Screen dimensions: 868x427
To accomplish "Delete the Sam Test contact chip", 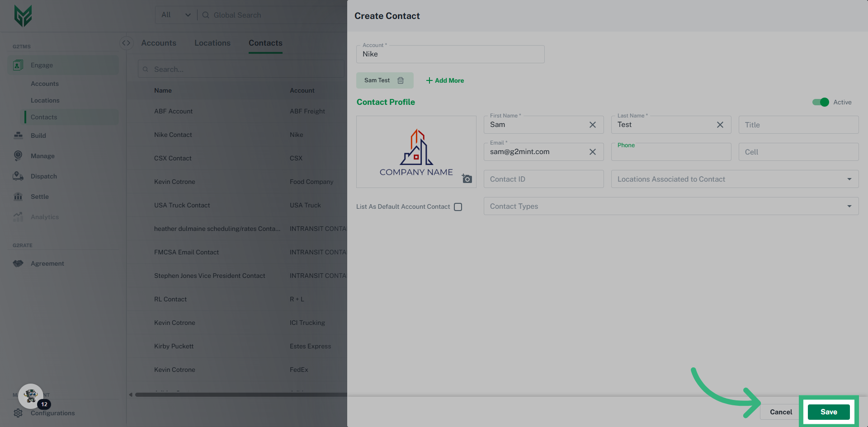I will (400, 80).
